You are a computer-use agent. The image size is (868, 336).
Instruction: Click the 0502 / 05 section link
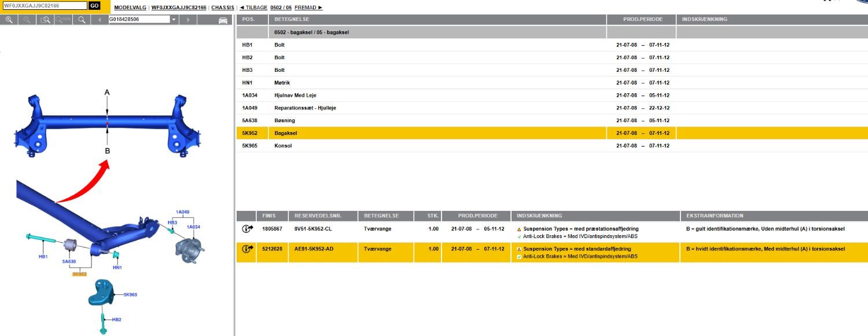[x=281, y=8]
